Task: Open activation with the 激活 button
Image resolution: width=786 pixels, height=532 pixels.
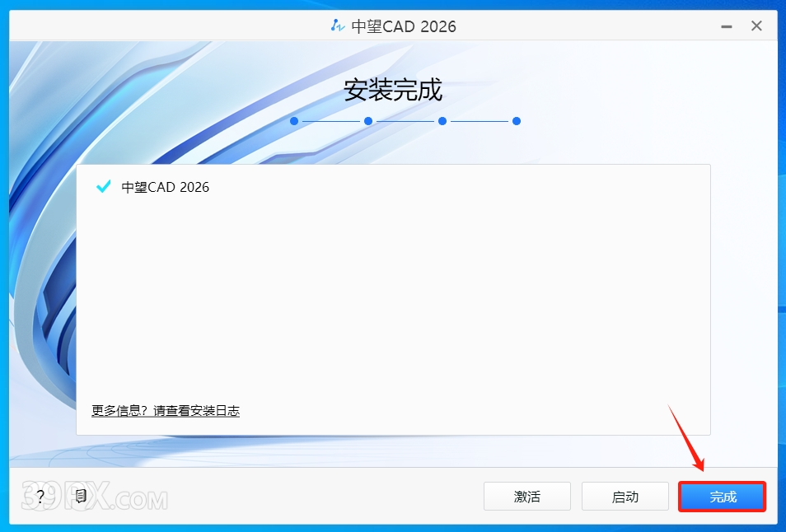Action: 526,497
